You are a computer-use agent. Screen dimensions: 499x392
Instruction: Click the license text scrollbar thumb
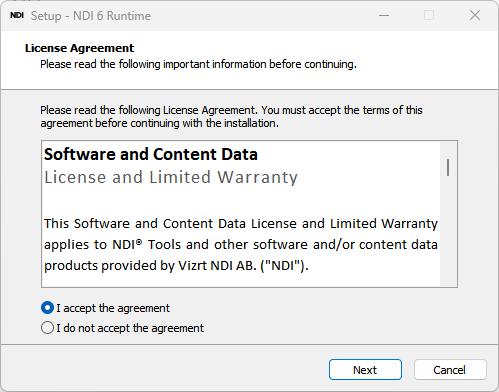pos(448,167)
